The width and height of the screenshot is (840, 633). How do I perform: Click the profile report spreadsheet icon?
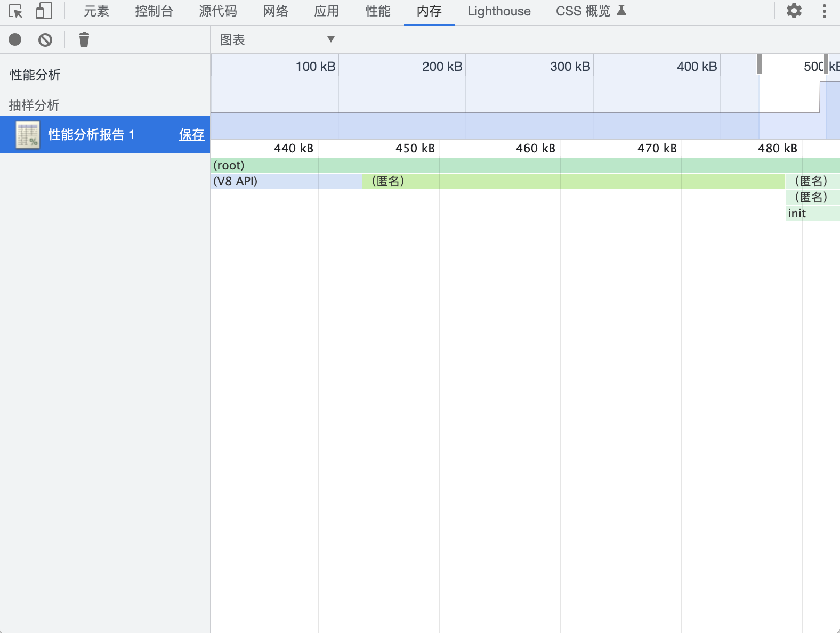click(28, 135)
